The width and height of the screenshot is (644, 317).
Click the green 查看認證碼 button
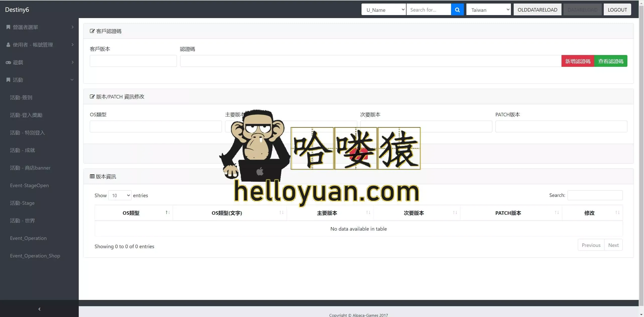click(x=611, y=61)
